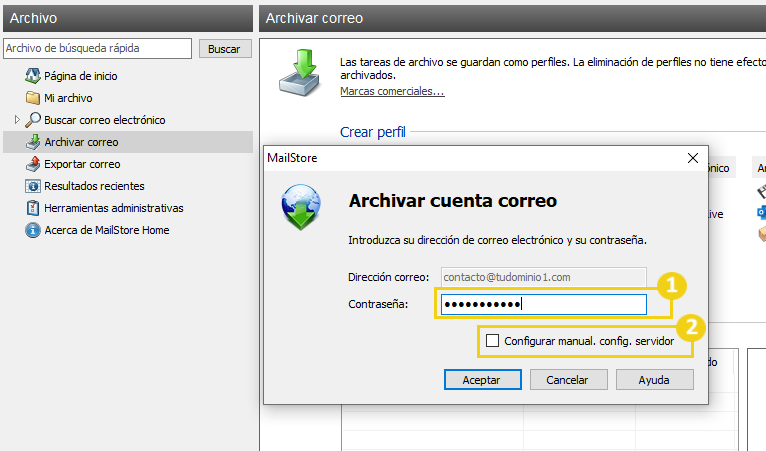Click the Exportar correo sidebar icon
This screenshot has height=451, width=766.
(x=33, y=164)
